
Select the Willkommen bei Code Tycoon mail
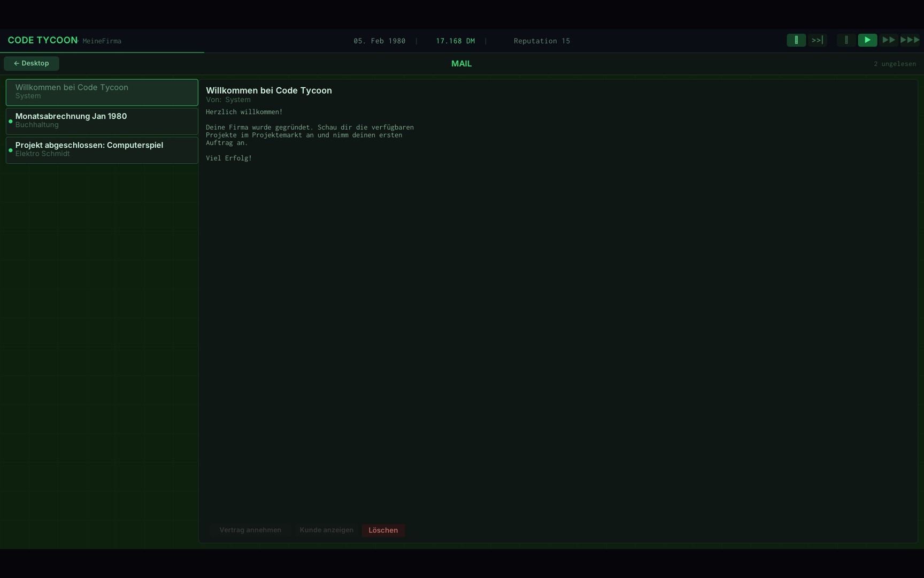click(x=102, y=92)
